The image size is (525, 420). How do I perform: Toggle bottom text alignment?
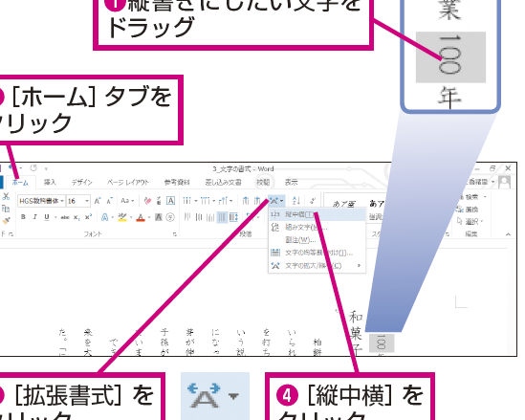(210, 217)
